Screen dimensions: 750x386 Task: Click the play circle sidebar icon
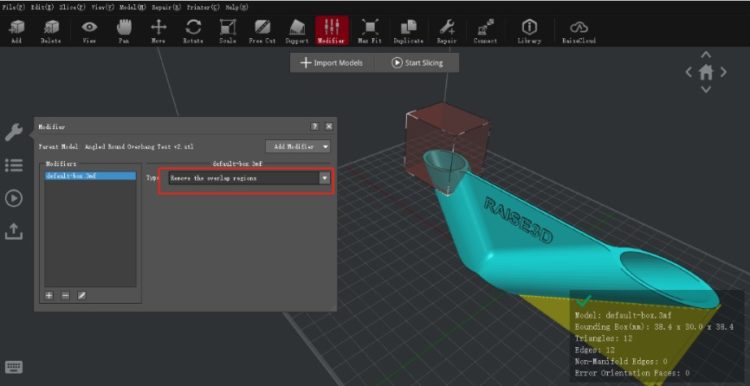click(x=14, y=198)
